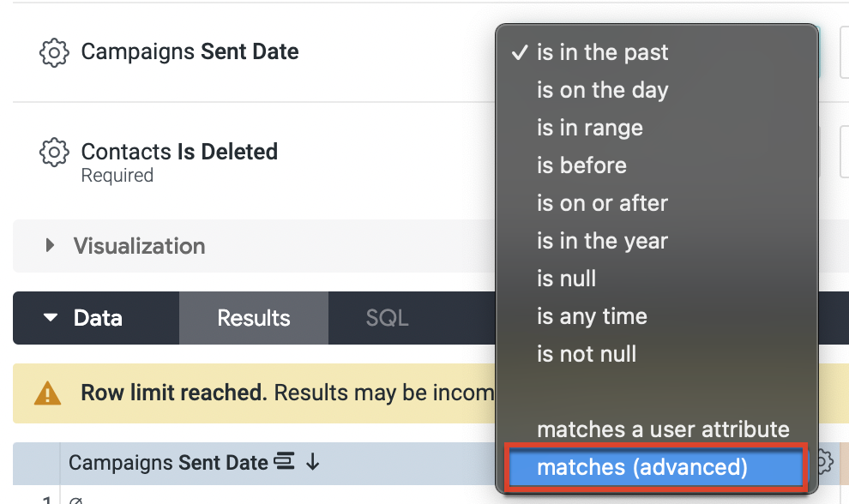Switch to the Results tab

coord(254,318)
